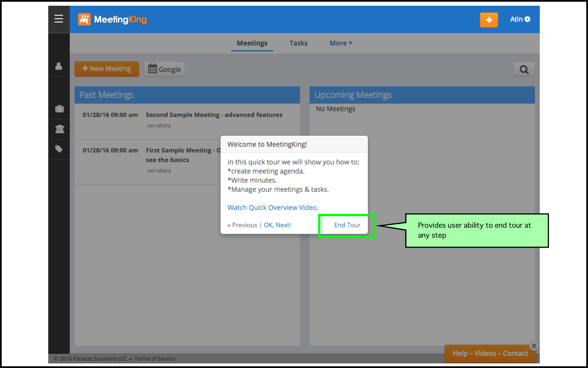Screen dimensions: 588x368
Task: Close the Help widget with X icon
Action: 534,346
